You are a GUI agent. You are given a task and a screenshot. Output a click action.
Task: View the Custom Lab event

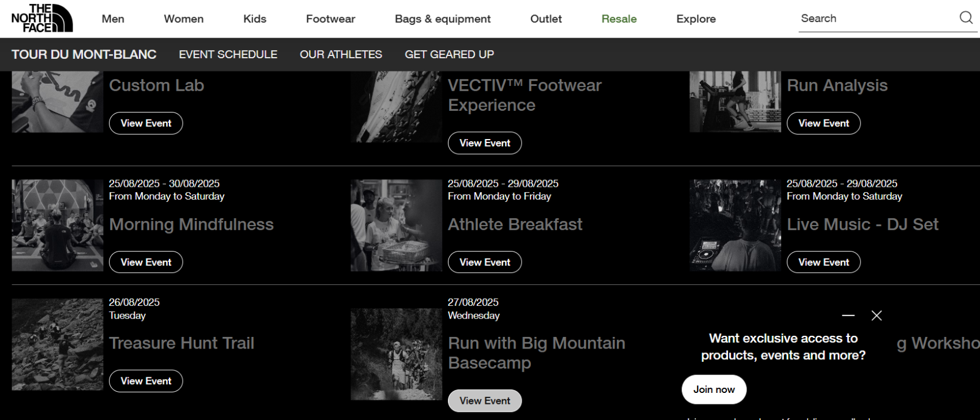click(x=146, y=123)
